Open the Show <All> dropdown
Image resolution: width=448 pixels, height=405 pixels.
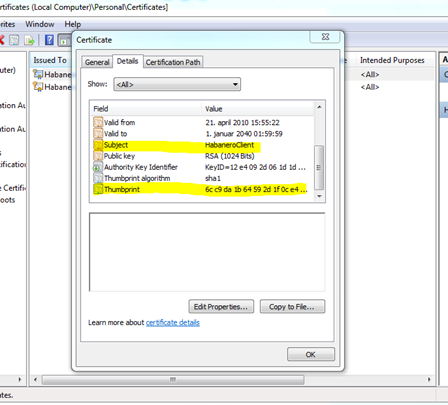pos(177,84)
